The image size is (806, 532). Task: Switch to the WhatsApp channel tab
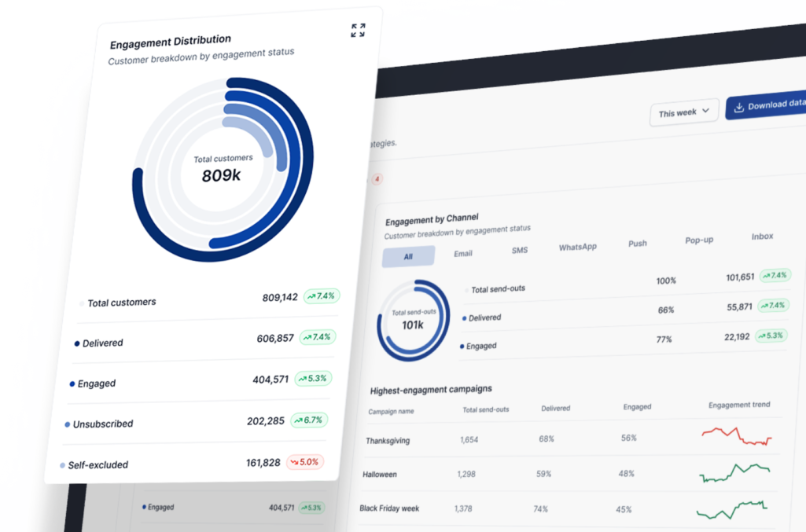(x=577, y=247)
